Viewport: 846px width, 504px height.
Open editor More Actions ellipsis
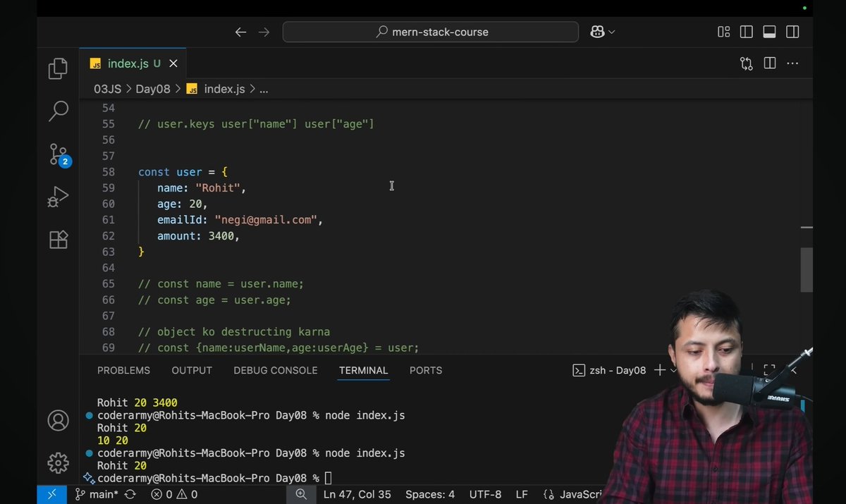coord(792,63)
